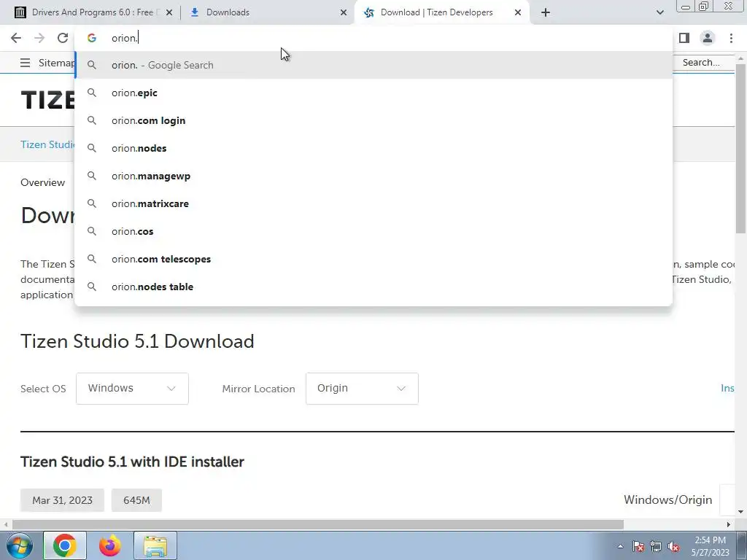Click the 'Windows/Origin' text

(x=668, y=499)
